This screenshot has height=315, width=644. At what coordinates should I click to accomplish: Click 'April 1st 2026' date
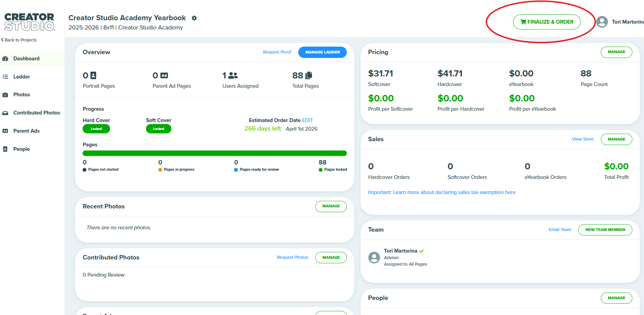click(x=302, y=129)
